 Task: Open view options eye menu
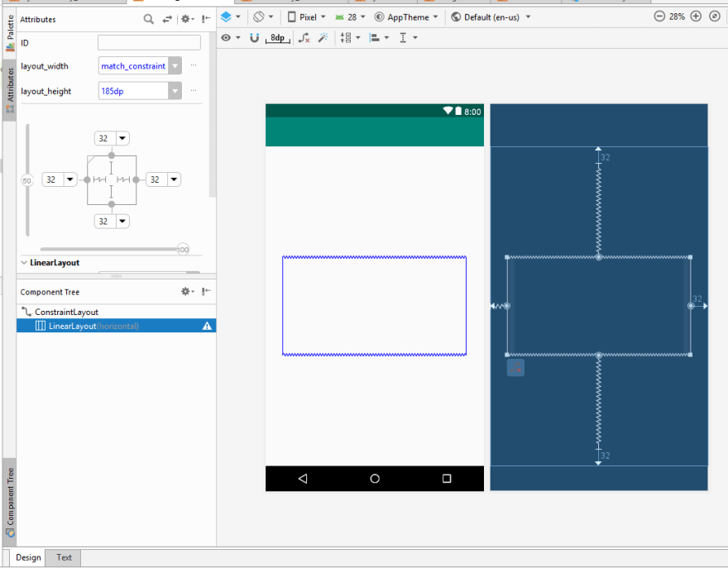pyautogui.click(x=230, y=37)
